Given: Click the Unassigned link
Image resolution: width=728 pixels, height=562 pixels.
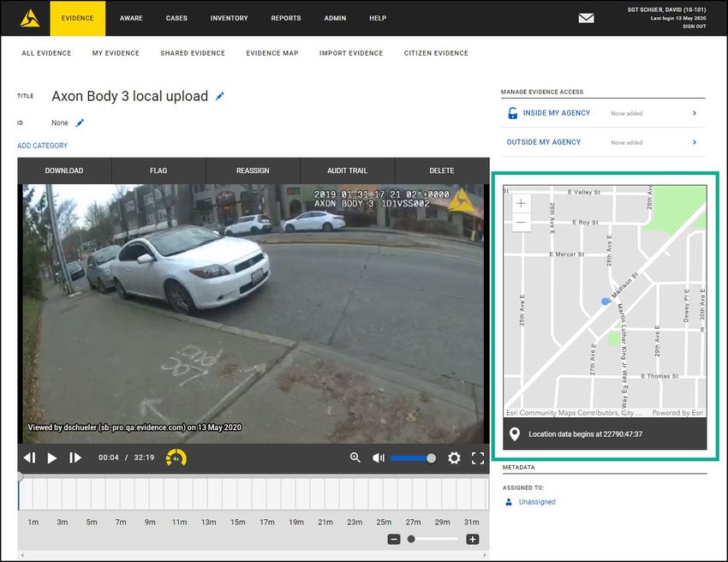Looking at the screenshot, I should coord(537,502).
